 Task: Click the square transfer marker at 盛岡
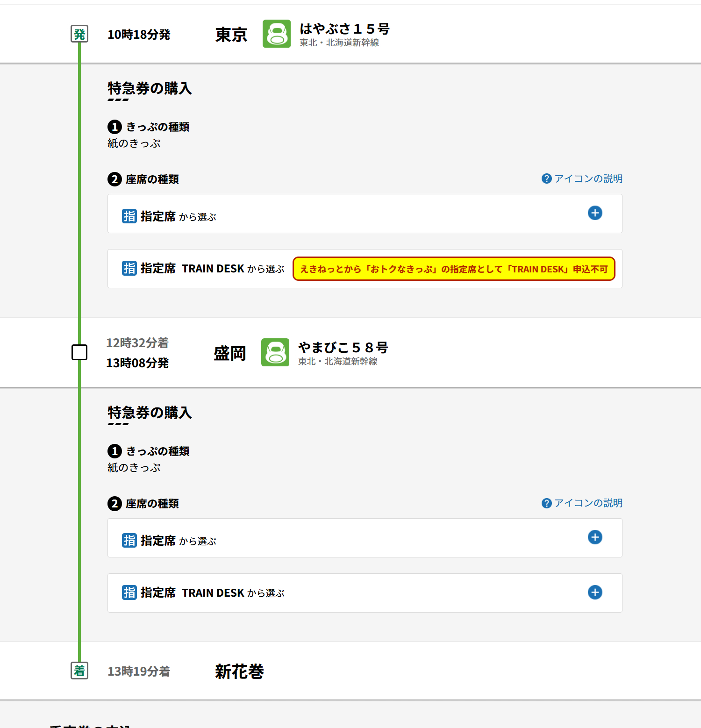click(x=79, y=352)
